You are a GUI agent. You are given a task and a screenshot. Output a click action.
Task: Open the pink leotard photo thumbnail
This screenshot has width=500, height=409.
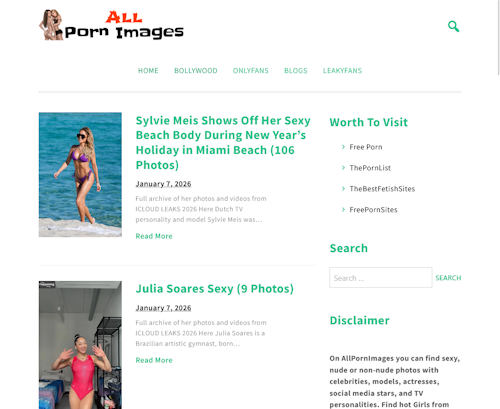pyautogui.click(x=80, y=345)
